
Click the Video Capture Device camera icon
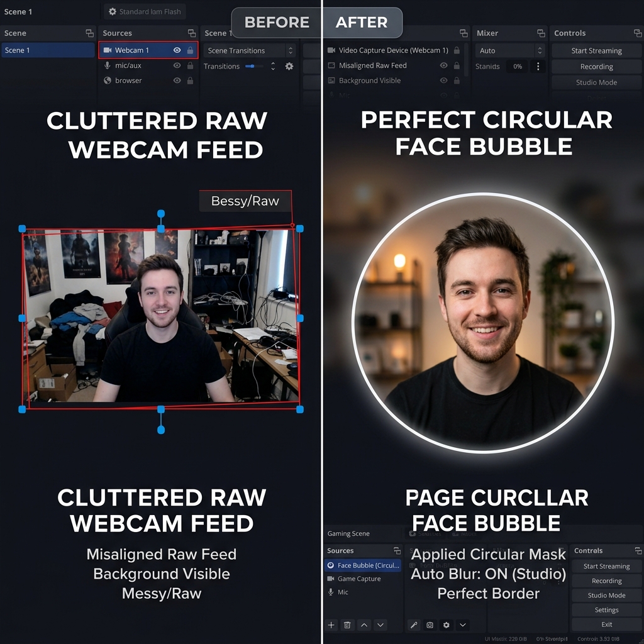331,50
